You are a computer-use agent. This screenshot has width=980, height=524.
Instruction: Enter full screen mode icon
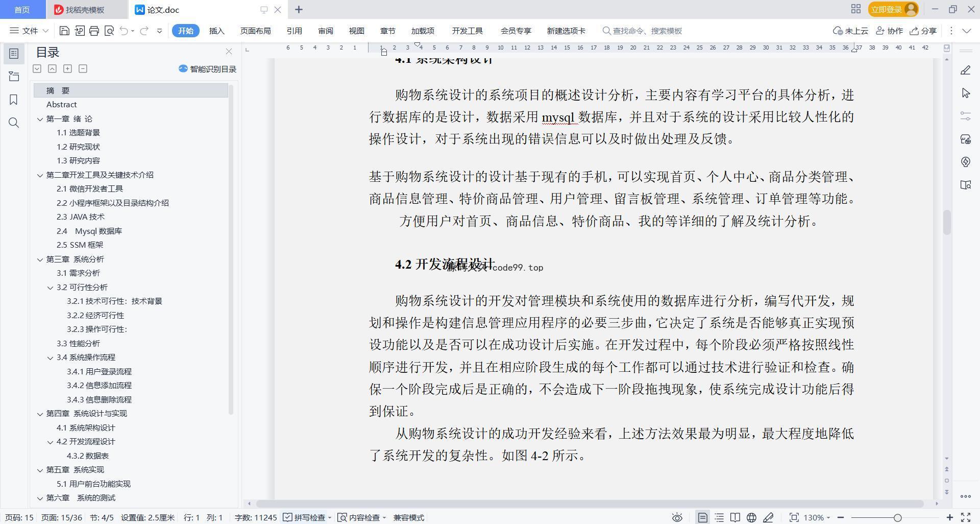tap(966, 517)
